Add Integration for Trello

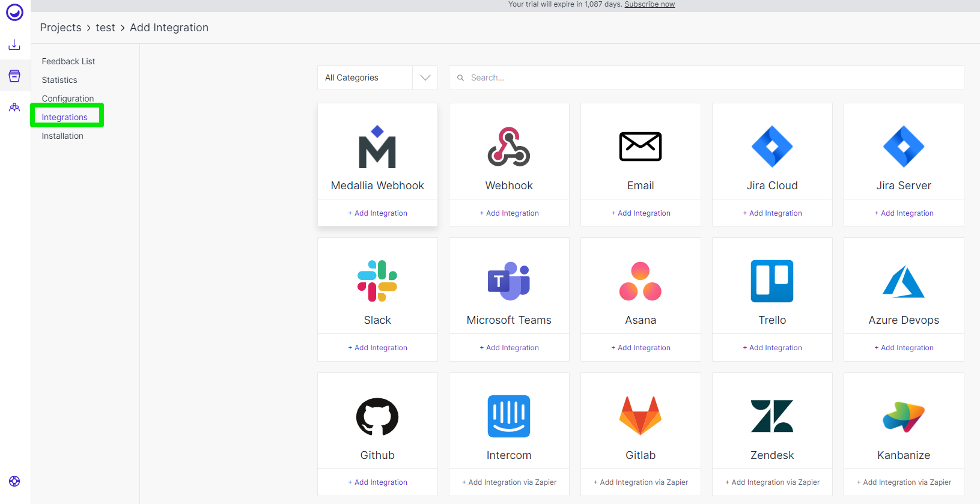click(x=772, y=348)
